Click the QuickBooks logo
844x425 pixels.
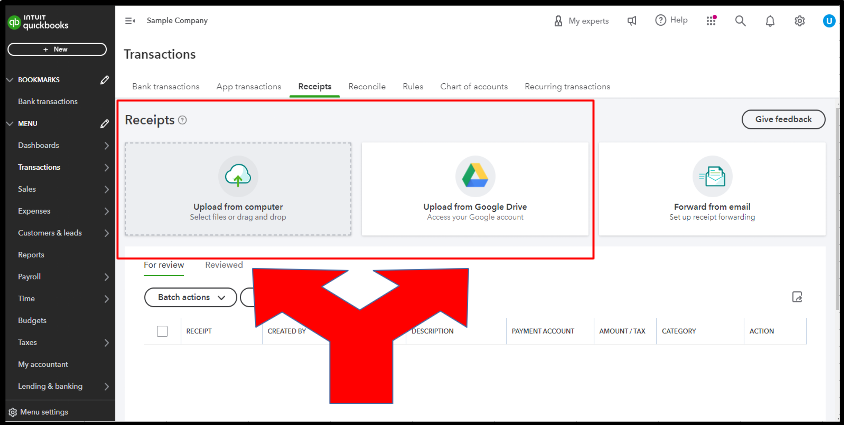click(x=38, y=23)
